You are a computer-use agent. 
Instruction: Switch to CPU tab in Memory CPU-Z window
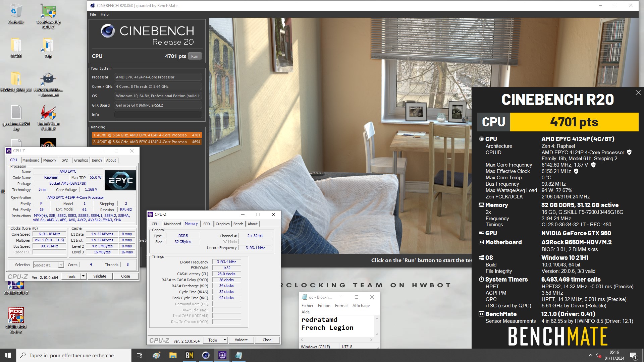click(155, 224)
